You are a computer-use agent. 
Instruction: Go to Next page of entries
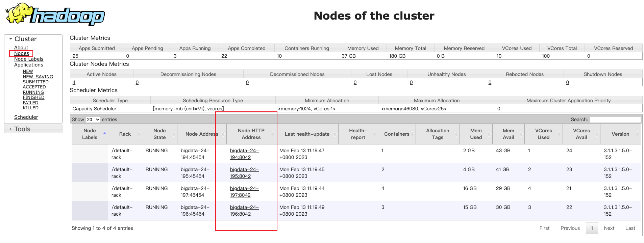[609, 228]
